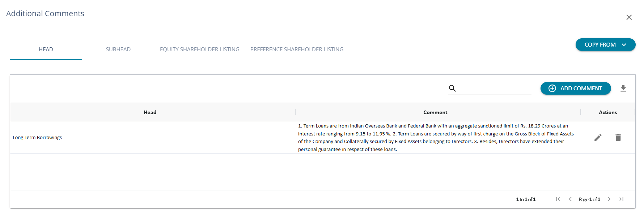
Task: Sort by the Comment column header
Action: click(435, 112)
